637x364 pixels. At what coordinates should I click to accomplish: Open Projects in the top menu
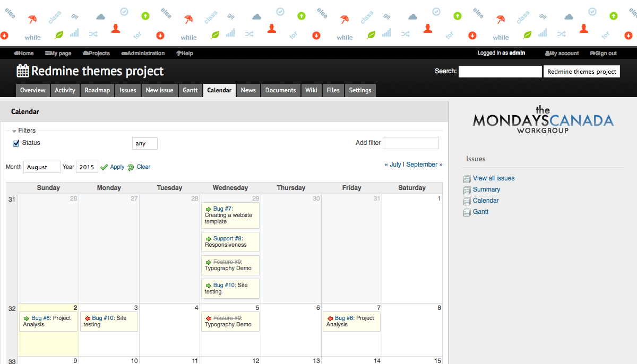(96, 53)
